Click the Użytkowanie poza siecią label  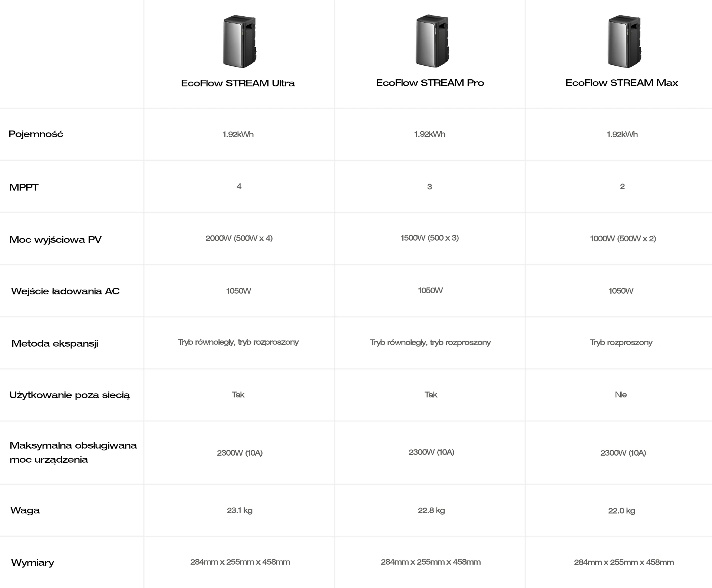pos(70,395)
